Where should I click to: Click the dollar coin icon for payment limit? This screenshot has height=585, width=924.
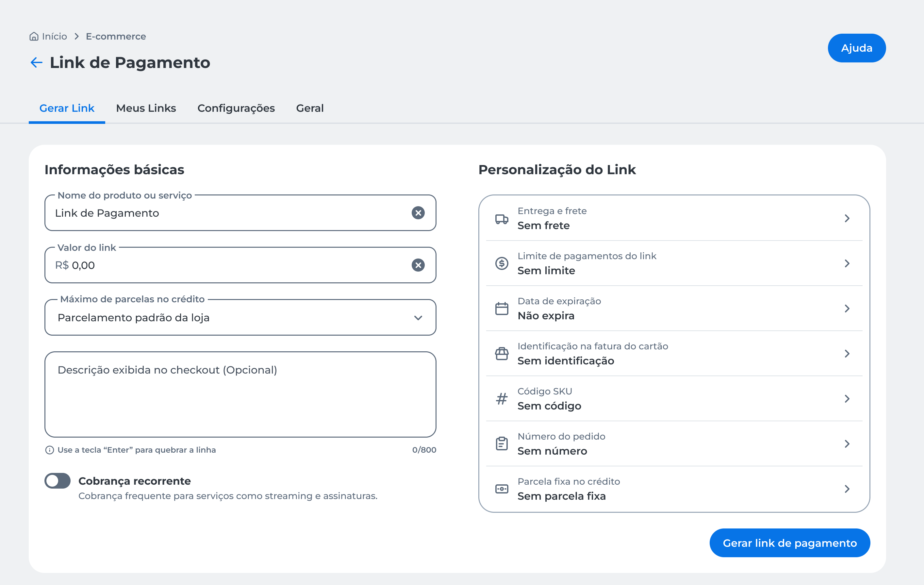tap(502, 263)
